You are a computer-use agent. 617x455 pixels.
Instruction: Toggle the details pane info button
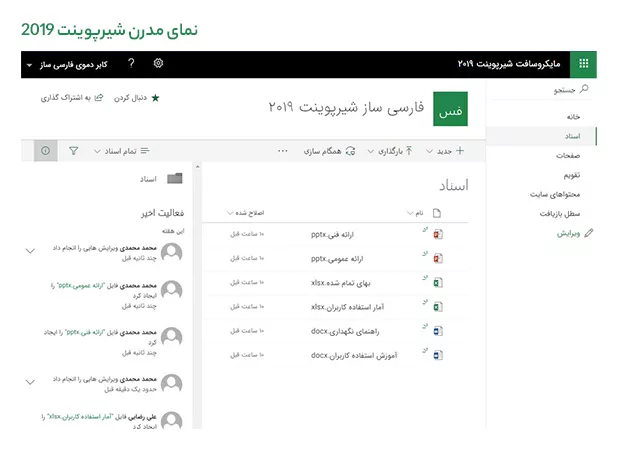tap(46, 151)
